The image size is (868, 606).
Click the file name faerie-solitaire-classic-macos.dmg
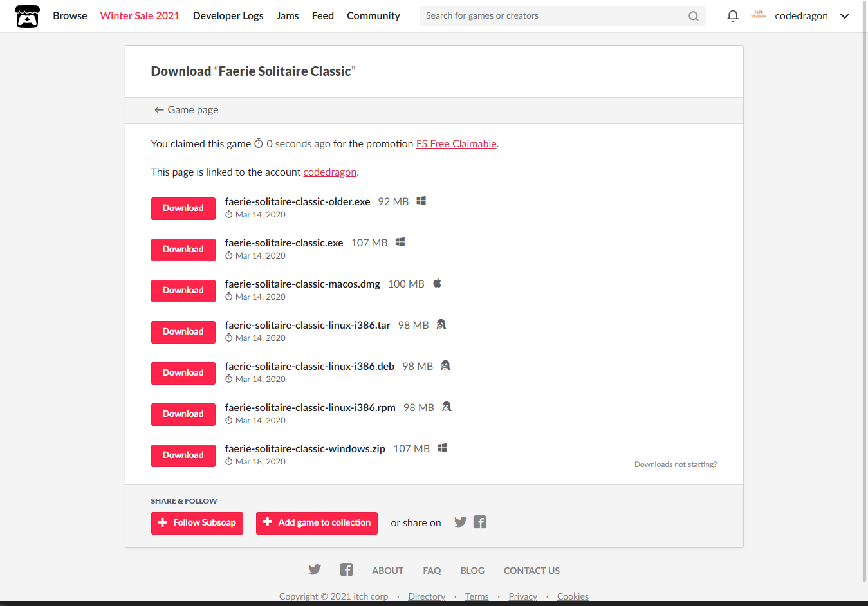[x=302, y=284]
